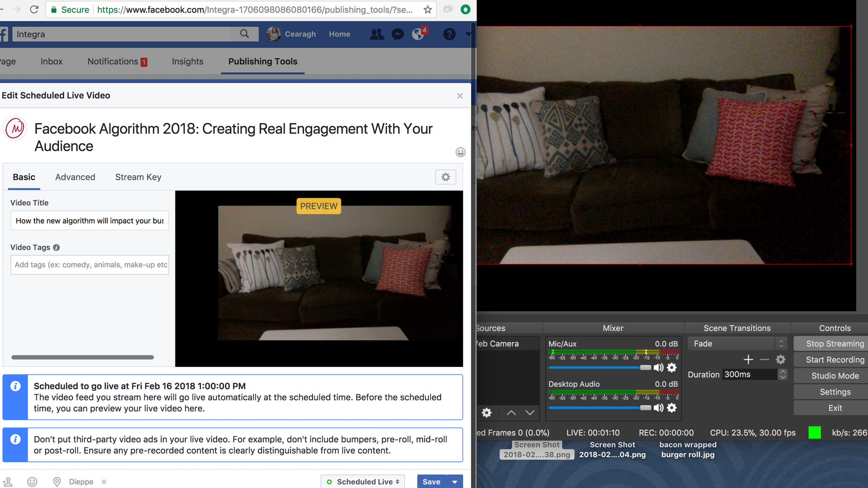
Task: Mute Desktop Audio speaker icon in OBS
Action: click(658, 408)
